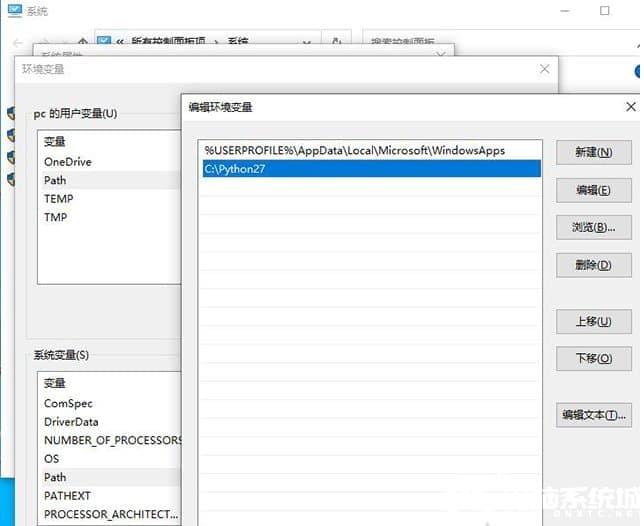Viewport: 644px width, 526px height.
Task: Click the 新建(N) button
Action: click(593, 152)
